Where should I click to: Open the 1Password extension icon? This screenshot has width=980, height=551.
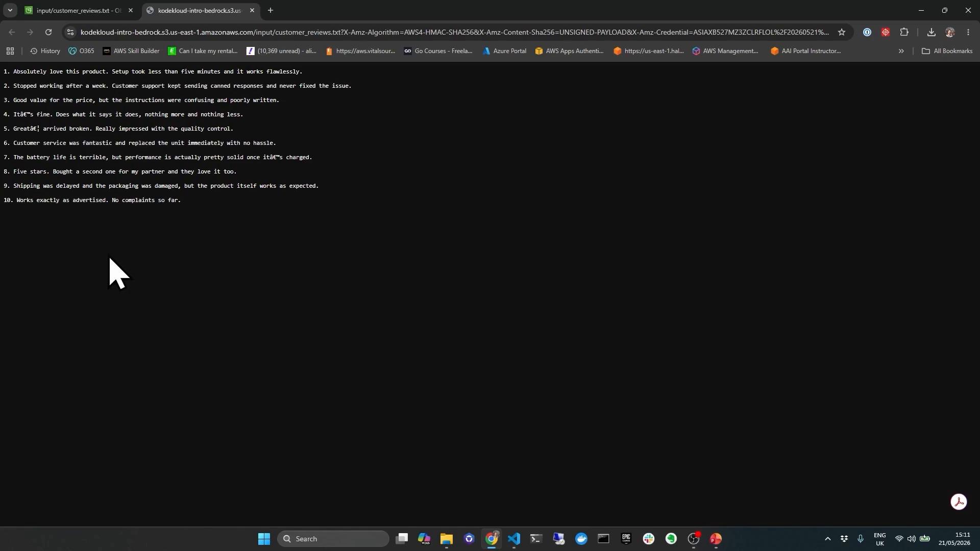867,32
